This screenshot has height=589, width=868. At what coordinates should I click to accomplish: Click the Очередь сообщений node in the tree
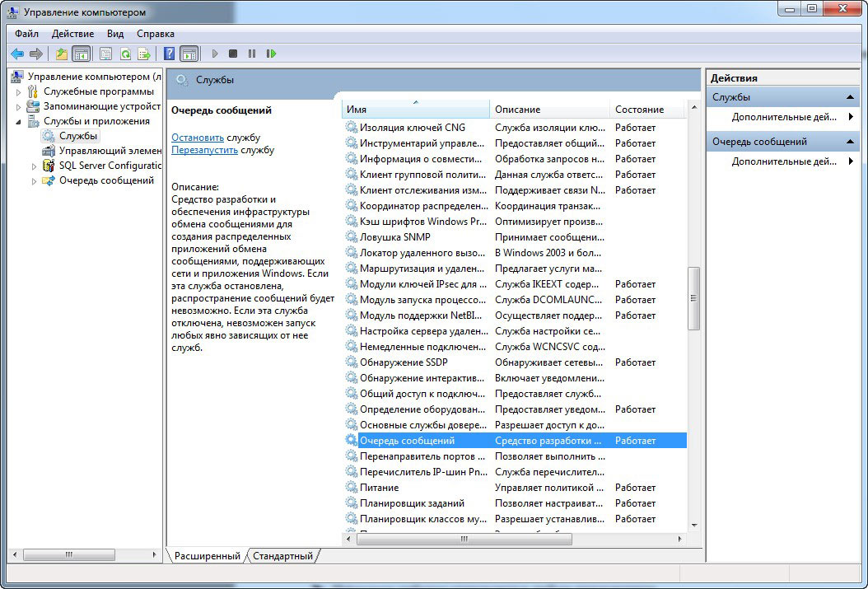coord(106,180)
